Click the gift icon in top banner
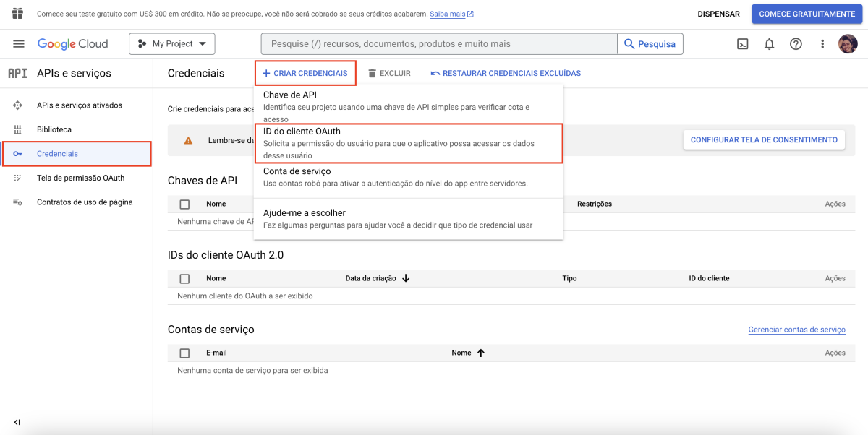This screenshot has width=868, height=435. pyautogui.click(x=18, y=14)
